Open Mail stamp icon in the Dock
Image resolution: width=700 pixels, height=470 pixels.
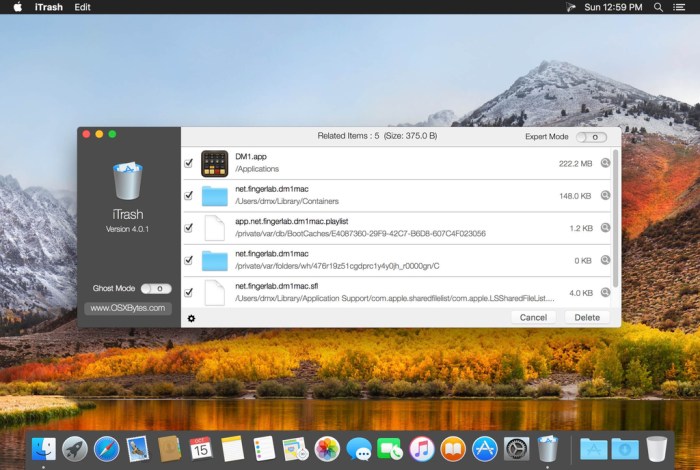click(138, 449)
